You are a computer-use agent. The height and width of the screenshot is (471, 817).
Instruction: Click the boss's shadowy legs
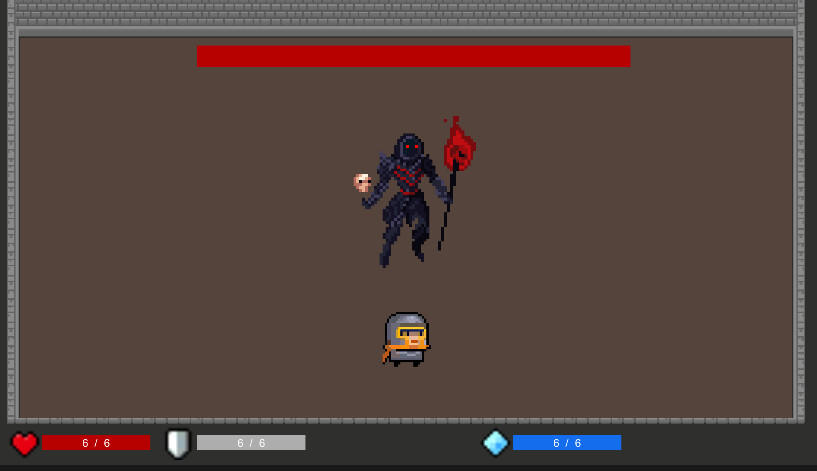click(403, 235)
